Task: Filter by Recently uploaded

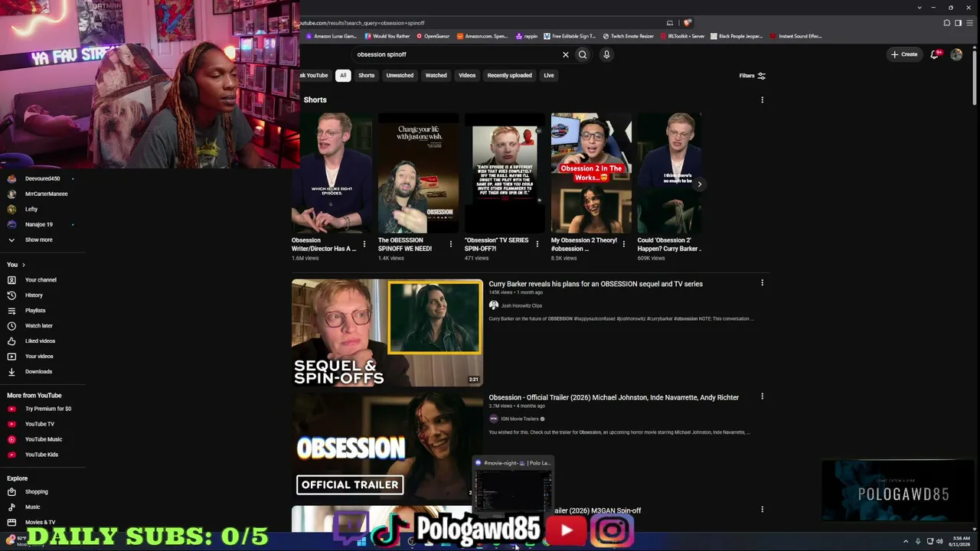Action: tap(509, 76)
